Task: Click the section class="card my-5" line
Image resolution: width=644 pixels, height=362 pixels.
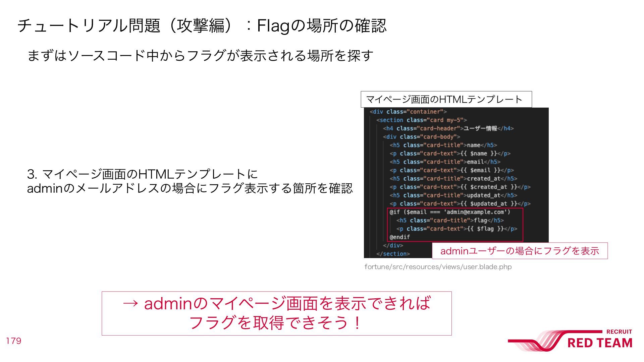Action: (x=422, y=120)
